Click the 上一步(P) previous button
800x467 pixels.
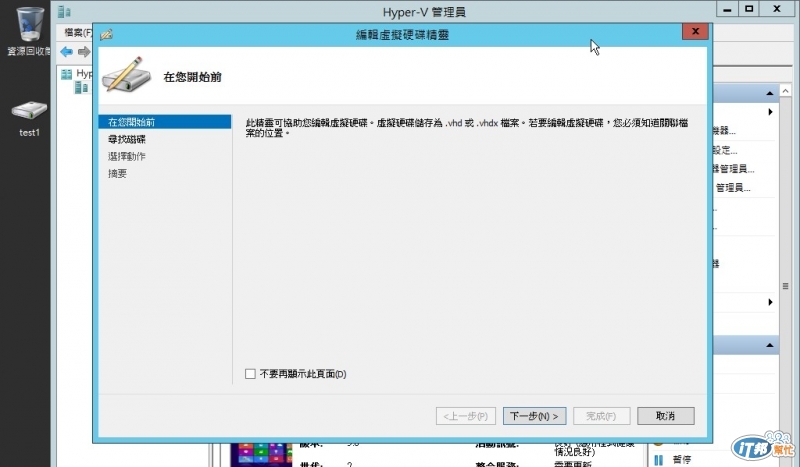(466, 416)
